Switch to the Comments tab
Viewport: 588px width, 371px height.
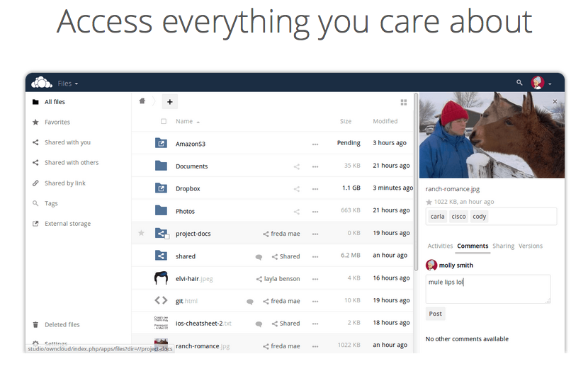[x=473, y=246]
